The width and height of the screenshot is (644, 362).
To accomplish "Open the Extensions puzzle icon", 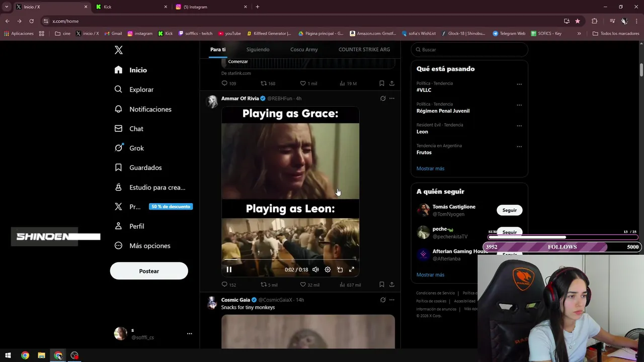I will [595, 21].
